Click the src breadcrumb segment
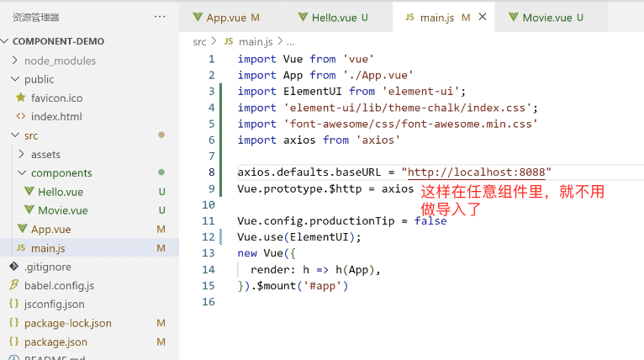 [199, 41]
